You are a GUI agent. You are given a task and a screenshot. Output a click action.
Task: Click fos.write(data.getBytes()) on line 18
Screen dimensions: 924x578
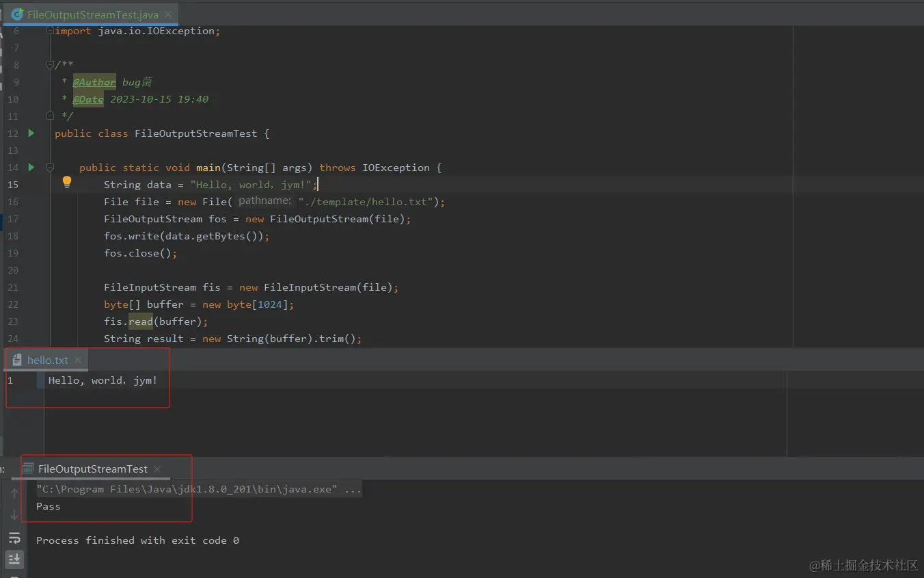pyautogui.click(x=187, y=236)
